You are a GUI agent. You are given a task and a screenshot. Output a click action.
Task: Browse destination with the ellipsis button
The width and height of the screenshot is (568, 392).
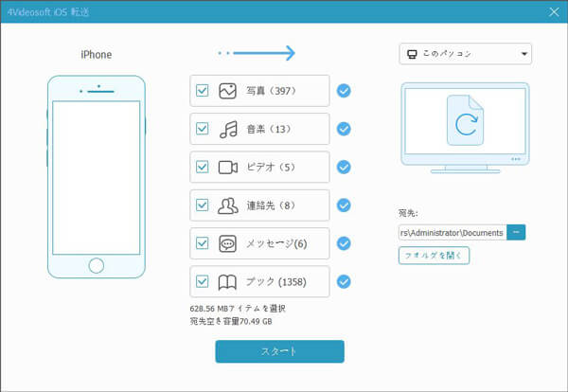[x=516, y=232]
